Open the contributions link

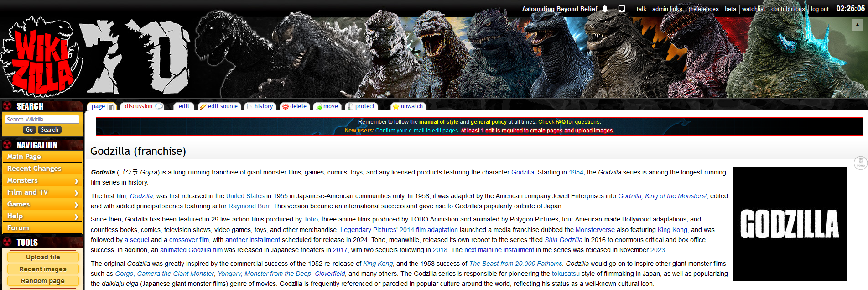788,9
